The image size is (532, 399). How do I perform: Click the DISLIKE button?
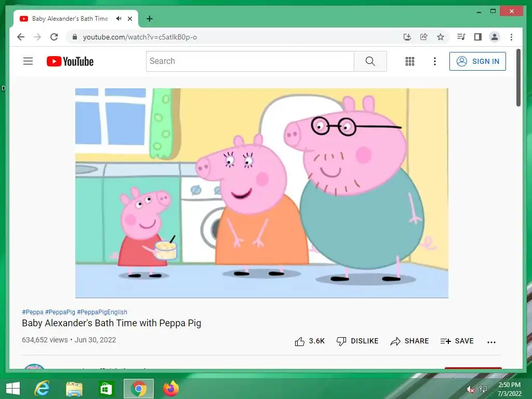357,341
